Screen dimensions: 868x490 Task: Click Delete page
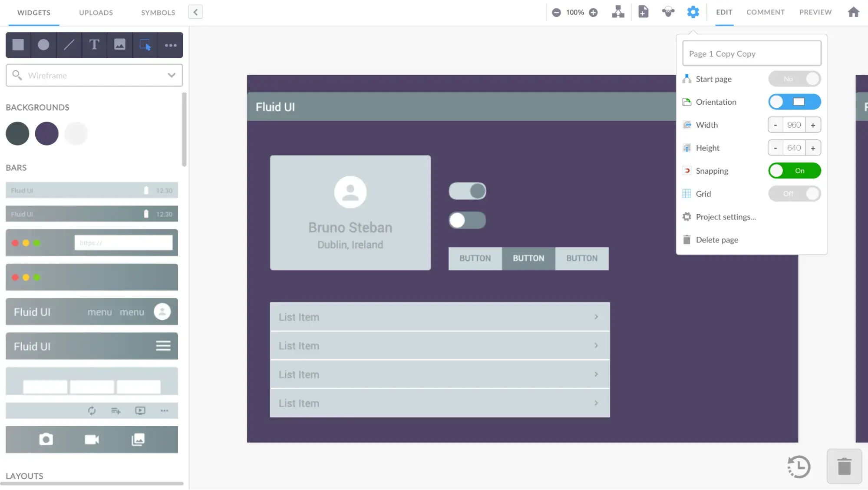coord(717,239)
